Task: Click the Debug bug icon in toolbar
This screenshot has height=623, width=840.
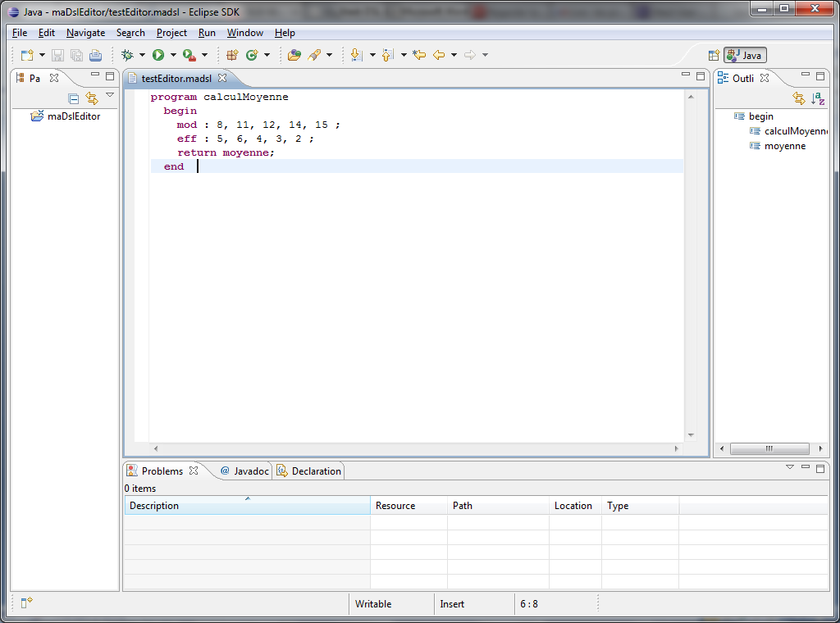Action: 127,55
